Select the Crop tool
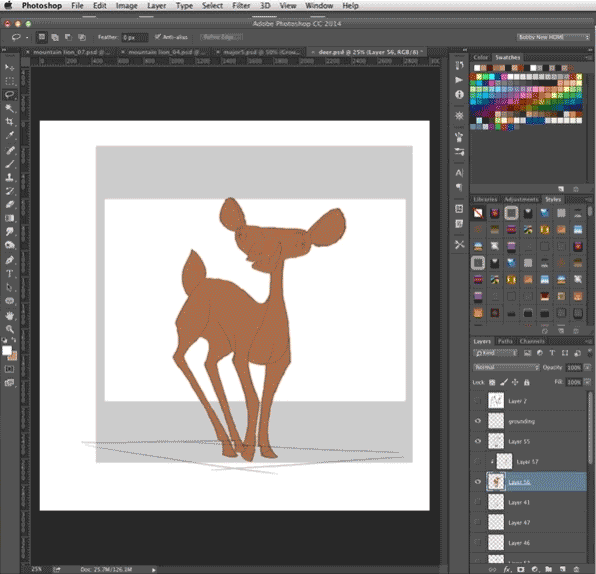596x574 pixels. [x=10, y=122]
